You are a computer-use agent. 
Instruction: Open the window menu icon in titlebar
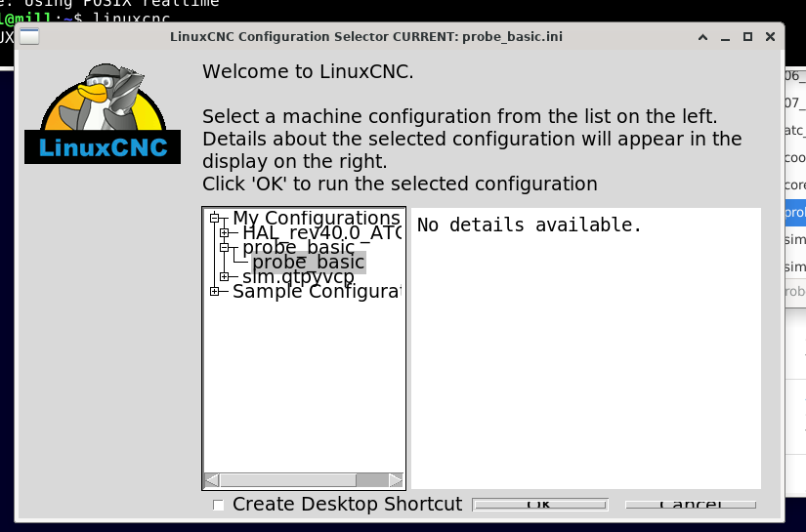pos(29,36)
